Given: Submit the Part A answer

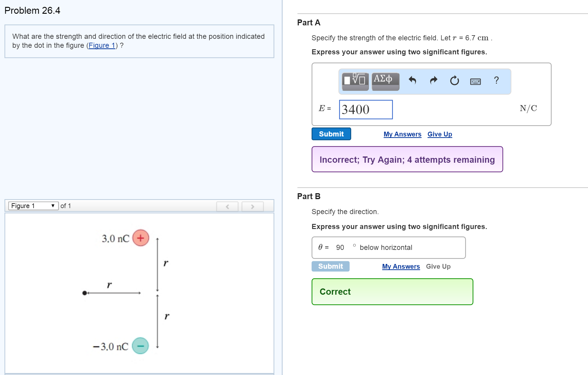Looking at the screenshot, I should tap(331, 134).
